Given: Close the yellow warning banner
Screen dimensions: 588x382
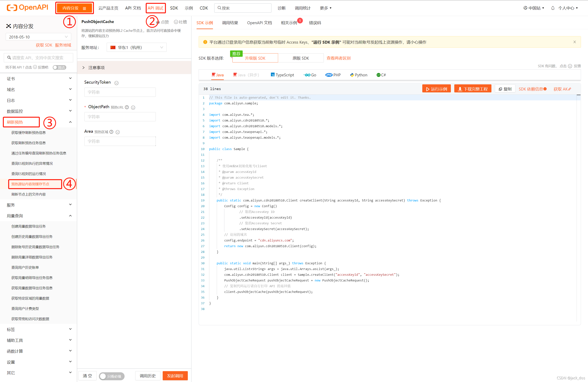Looking at the screenshot, I should (574, 42).
